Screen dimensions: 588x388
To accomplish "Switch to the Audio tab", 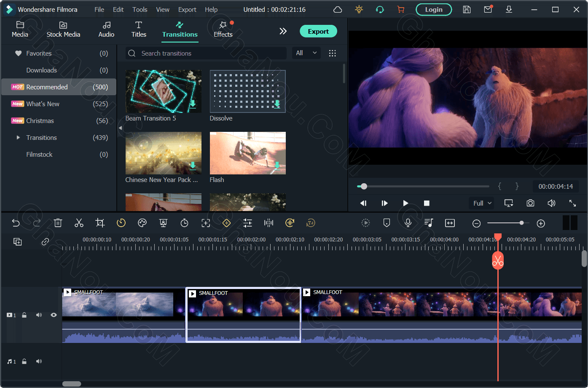I will coord(106,29).
